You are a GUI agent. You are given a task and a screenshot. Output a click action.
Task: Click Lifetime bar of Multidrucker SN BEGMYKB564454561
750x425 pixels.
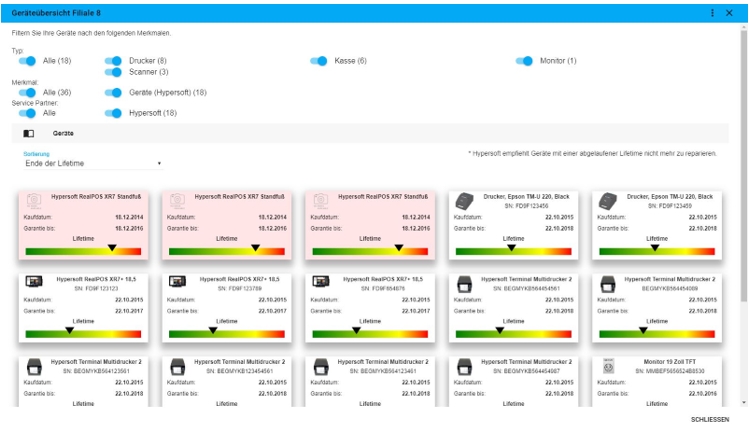tap(513, 334)
